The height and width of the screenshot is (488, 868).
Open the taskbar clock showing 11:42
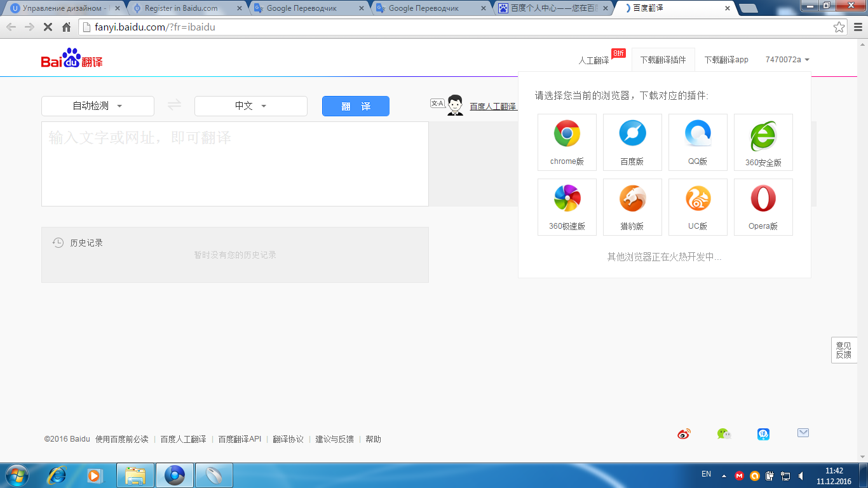click(834, 476)
